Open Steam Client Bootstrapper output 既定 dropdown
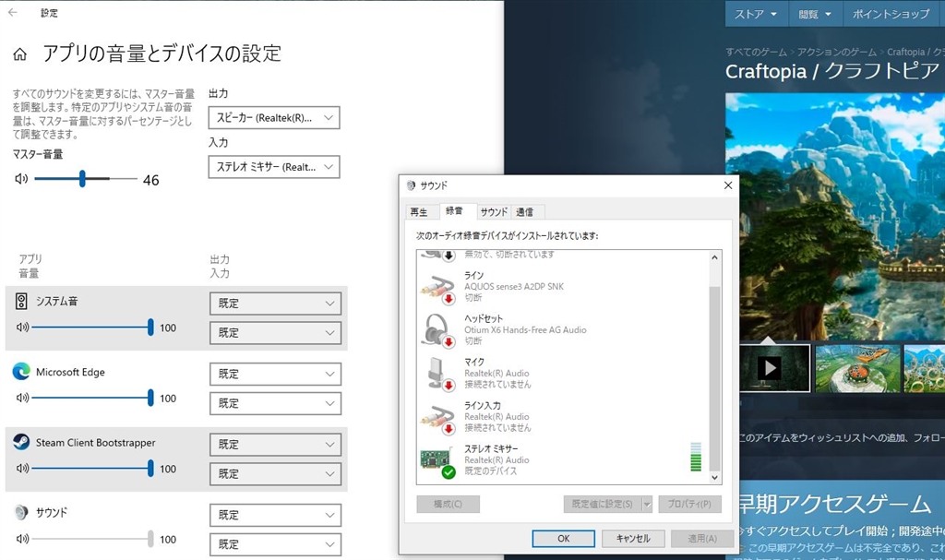945x560 pixels. pos(275,445)
